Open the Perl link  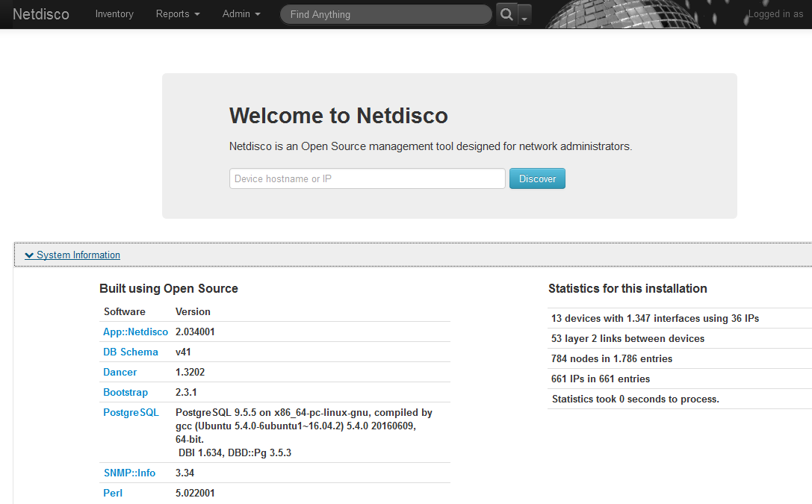pyautogui.click(x=113, y=493)
